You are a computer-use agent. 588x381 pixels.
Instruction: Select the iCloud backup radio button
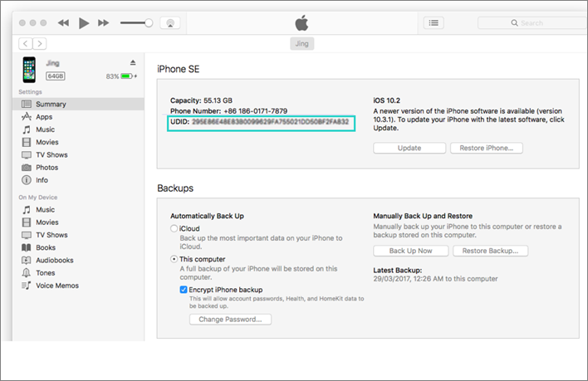pyautogui.click(x=174, y=228)
